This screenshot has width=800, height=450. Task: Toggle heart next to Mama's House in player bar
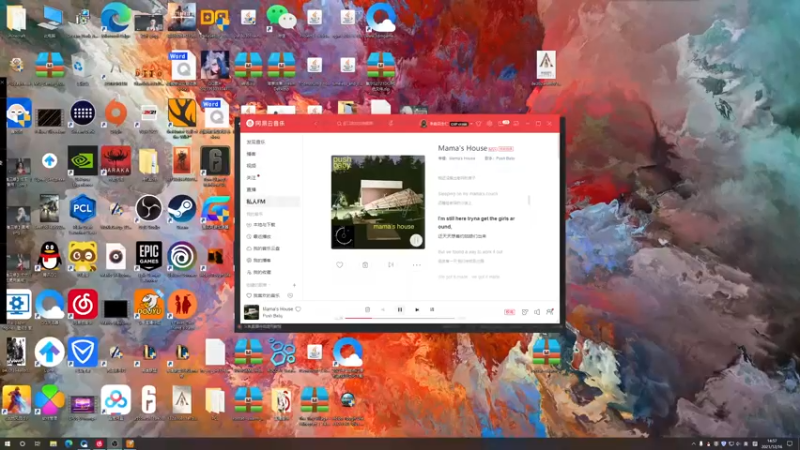pyautogui.click(x=298, y=309)
